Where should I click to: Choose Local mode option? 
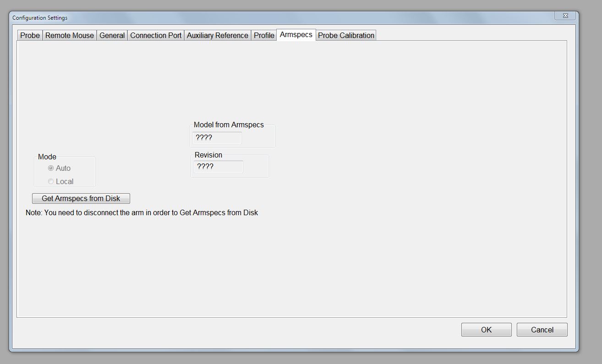51,181
